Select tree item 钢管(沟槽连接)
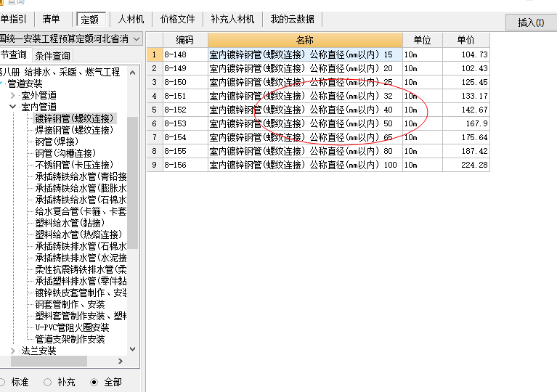This screenshot has width=557, height=392. point(65,153)
